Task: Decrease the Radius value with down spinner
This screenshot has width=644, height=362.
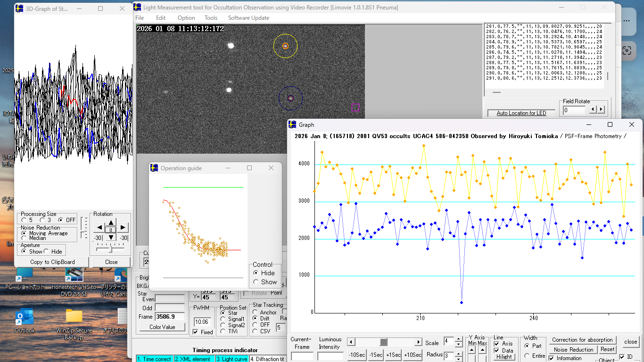Action: (x=458, y=359)
